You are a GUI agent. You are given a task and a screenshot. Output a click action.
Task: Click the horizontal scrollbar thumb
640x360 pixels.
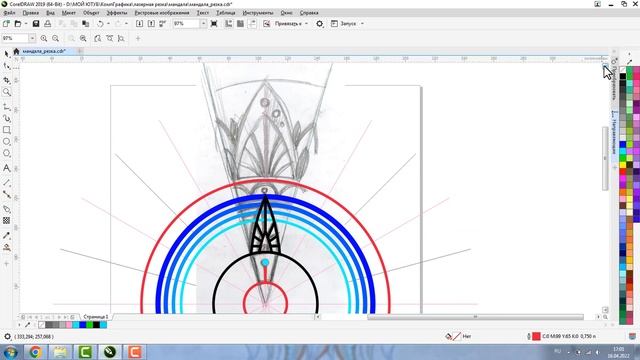[475, 317]
